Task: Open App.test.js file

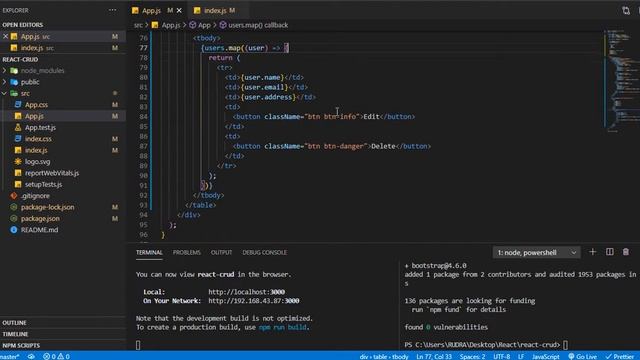Action: click(x=40, y=128)
